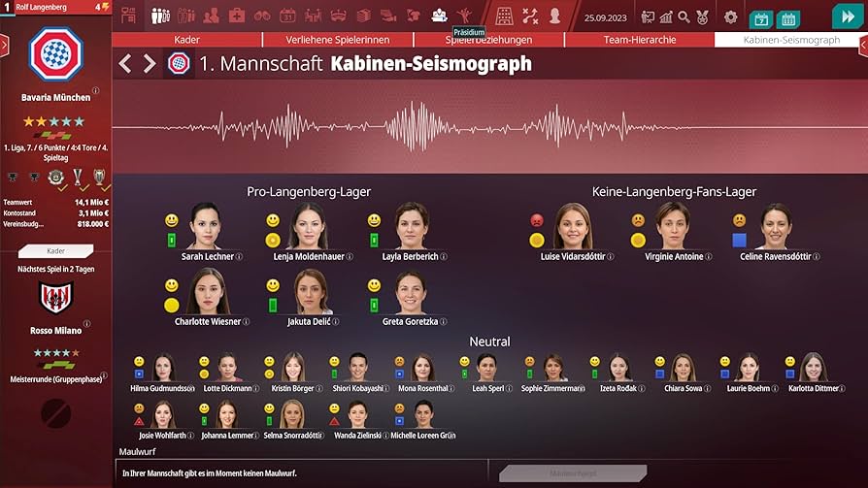Open the binoculars scouting icon

tap(262, 16)
